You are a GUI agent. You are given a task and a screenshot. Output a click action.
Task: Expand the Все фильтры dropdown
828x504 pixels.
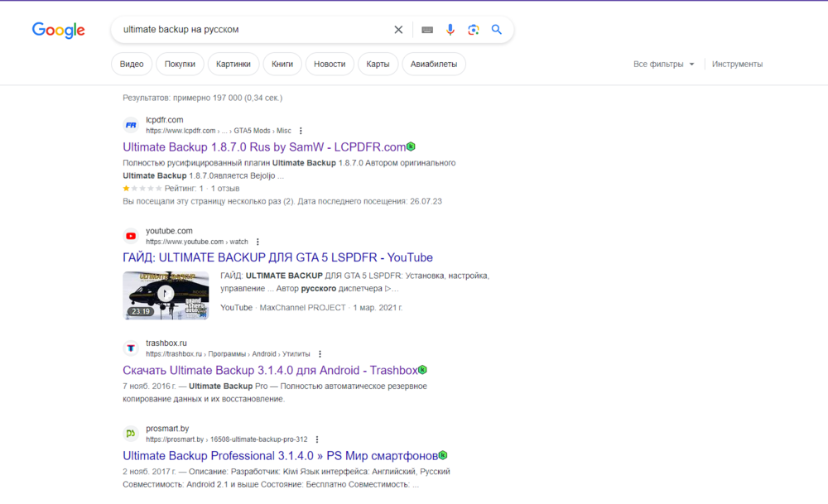[662, 63]
